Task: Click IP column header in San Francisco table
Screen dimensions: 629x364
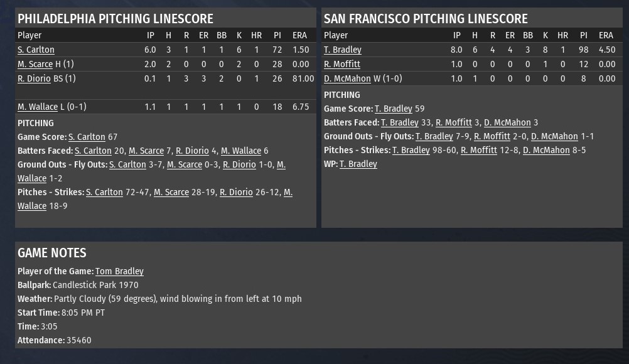Action: pyautogui.click(x=456, y=35)
